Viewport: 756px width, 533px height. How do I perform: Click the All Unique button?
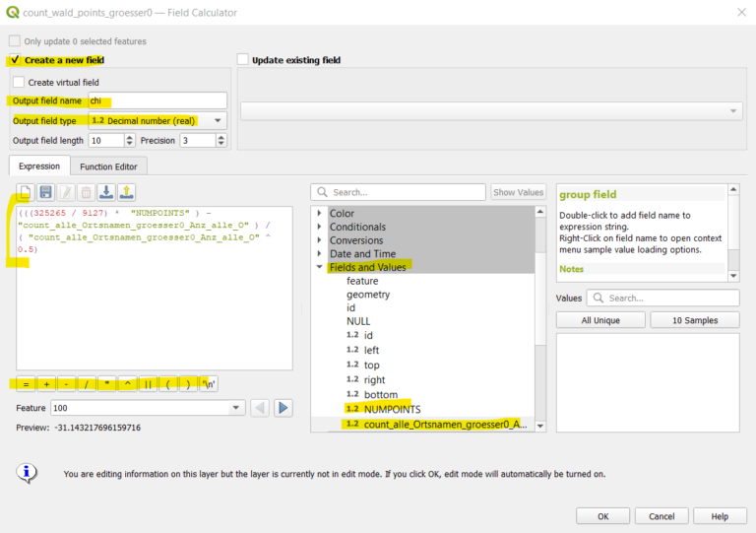(x=599, y=320)
